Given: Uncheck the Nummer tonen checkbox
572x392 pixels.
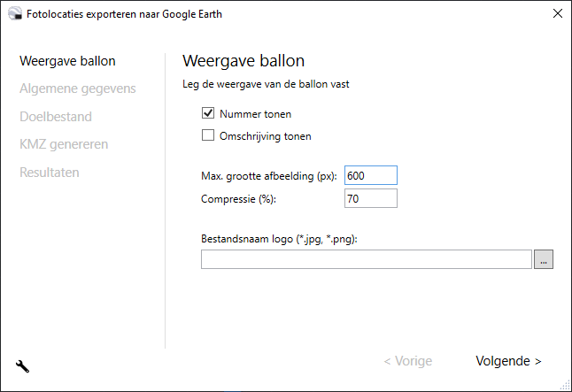Looking at the screenshot, I should pos(208,113).
